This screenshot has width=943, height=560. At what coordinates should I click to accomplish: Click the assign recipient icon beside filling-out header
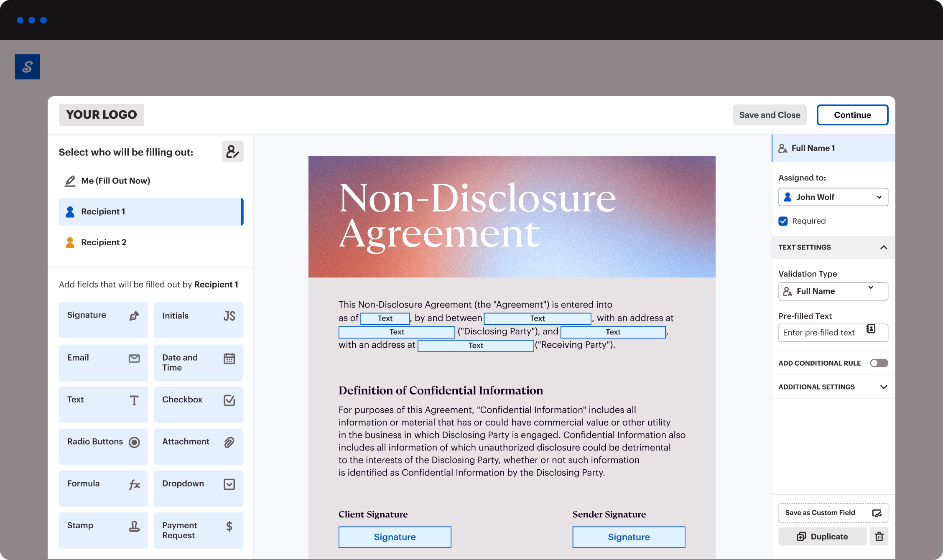click(232, 151)
